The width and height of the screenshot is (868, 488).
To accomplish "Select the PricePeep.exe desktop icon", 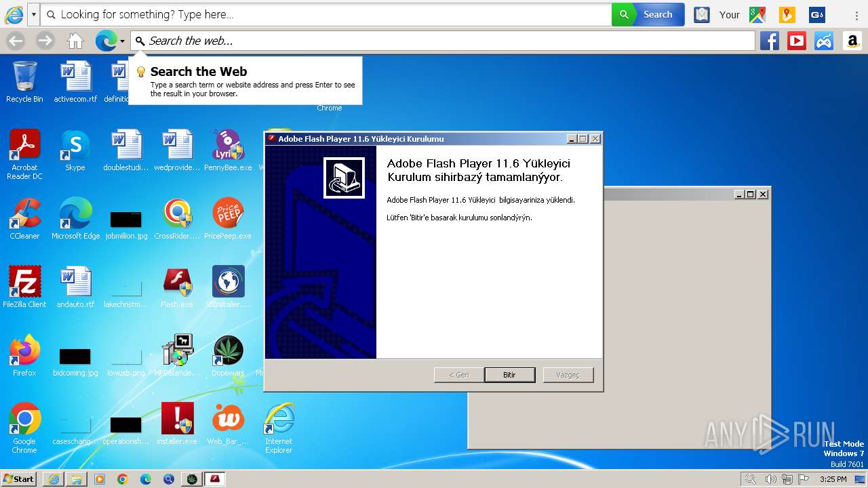I will (x=228, y=219).
